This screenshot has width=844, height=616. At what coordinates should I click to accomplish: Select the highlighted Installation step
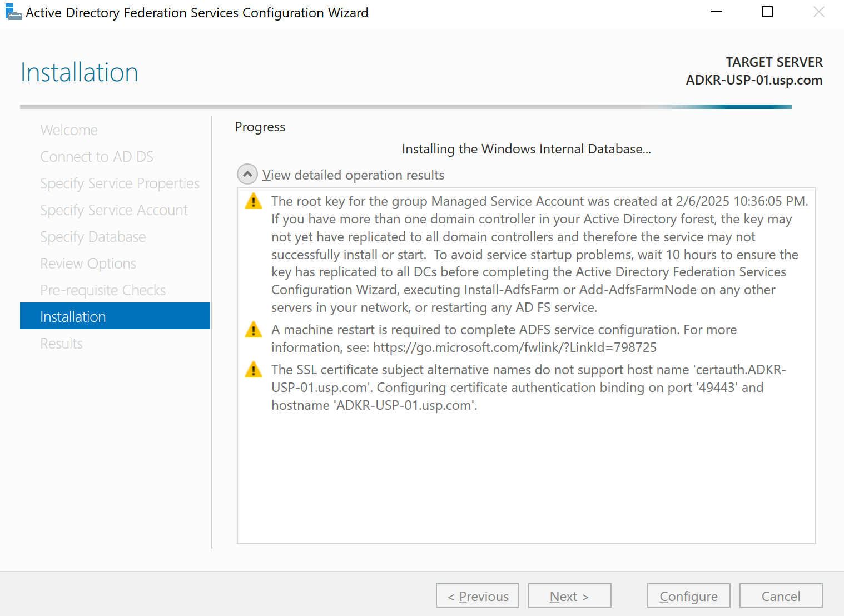click(115, 316)
